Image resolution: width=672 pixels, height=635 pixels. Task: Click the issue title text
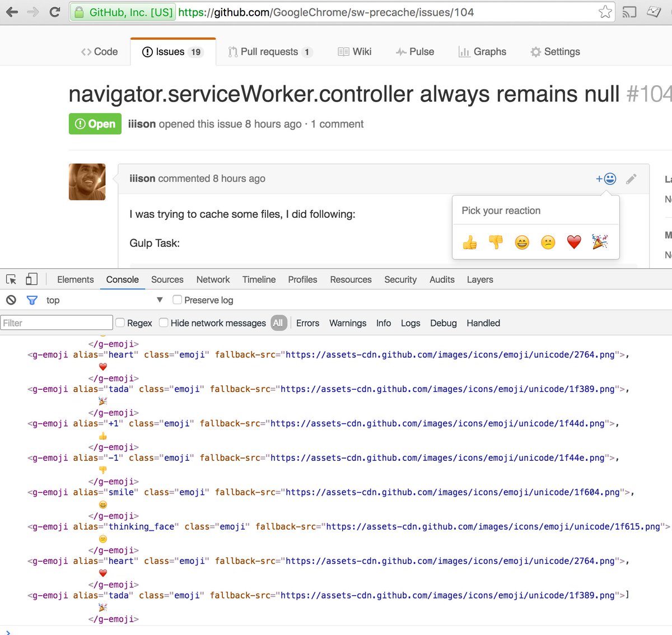(x=344, y=94)
